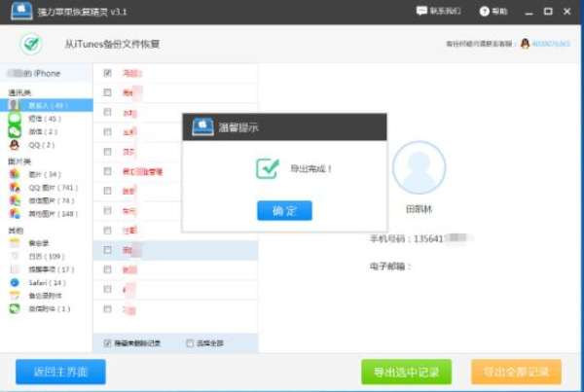The height and width of the screenshot is (392, 584).
Task: Select the 联系人 (49) contacts icon
Action: pos(15,105)
